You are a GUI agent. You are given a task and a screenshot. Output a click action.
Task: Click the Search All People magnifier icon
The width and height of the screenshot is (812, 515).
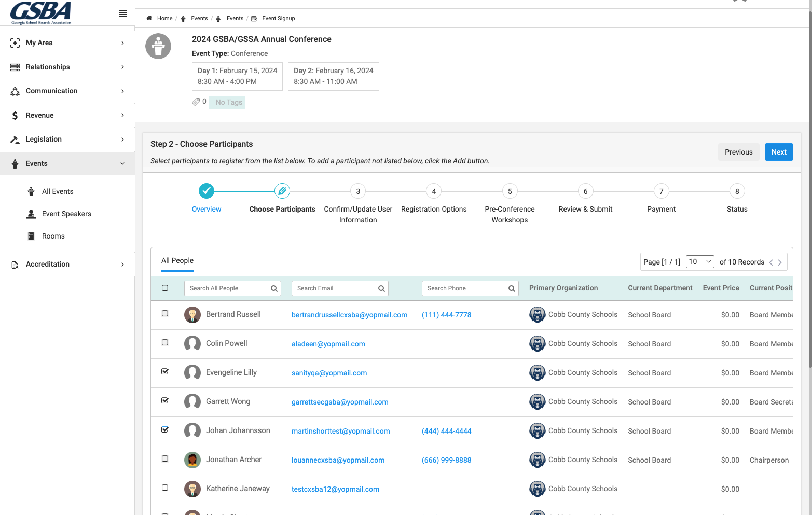click(x=274, y=289)
